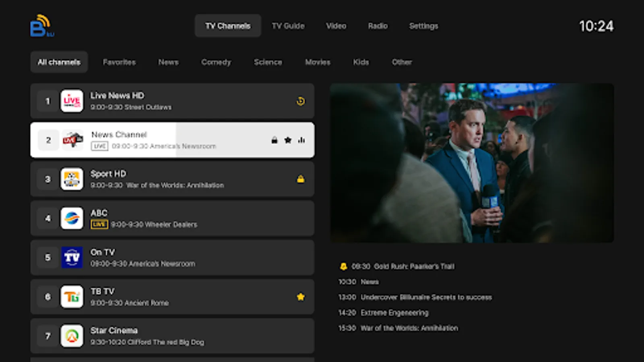The height and width of the screenshot is (362, 644).
Task: Click the Sport HD channel logo
Action: pos(72,179)
